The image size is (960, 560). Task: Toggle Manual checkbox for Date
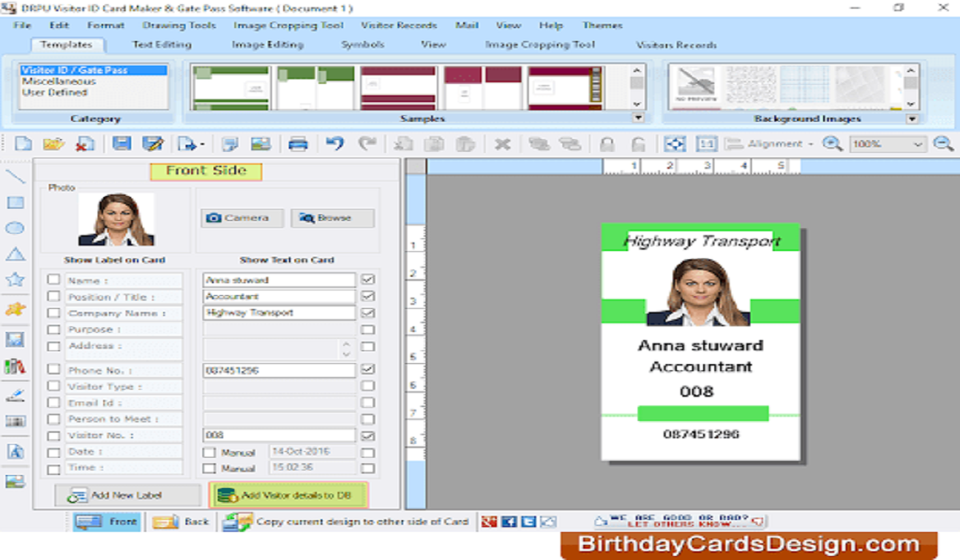209,452
